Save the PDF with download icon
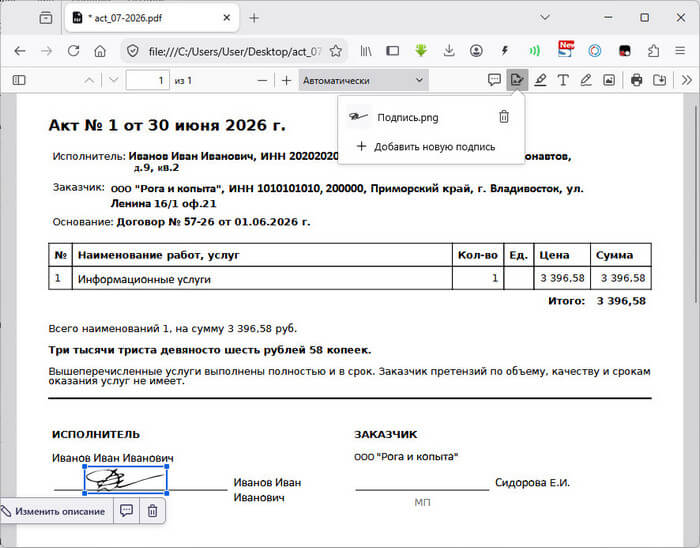 coord(659,80)
